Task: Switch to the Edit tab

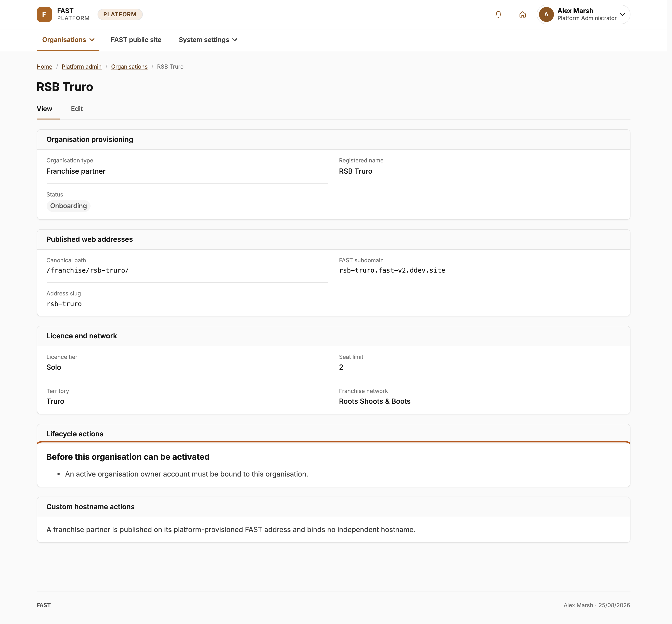Action: pyautogui.click(x=77, y=109)
